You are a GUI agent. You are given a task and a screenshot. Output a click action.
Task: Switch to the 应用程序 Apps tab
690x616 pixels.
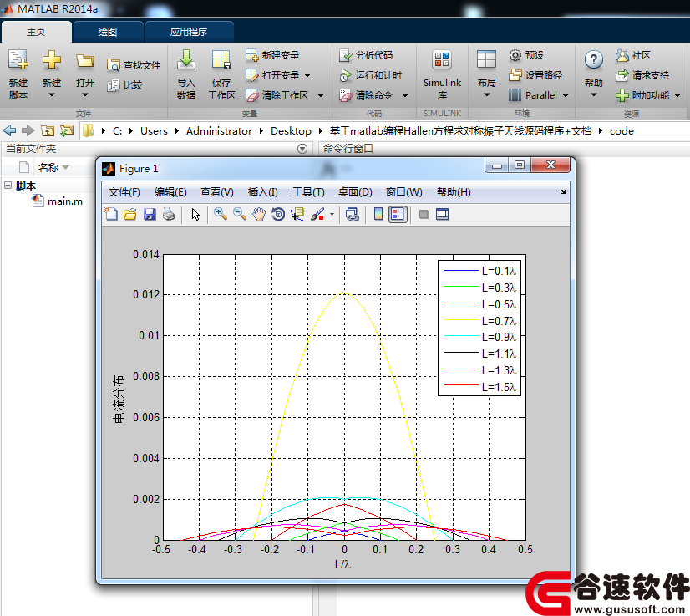coord(189,32)
